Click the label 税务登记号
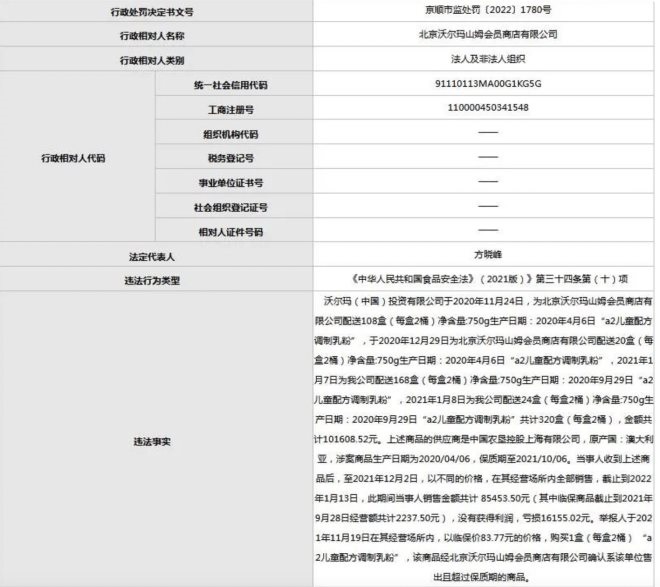This screenshot has width=660, height=587. coord(231,158)
